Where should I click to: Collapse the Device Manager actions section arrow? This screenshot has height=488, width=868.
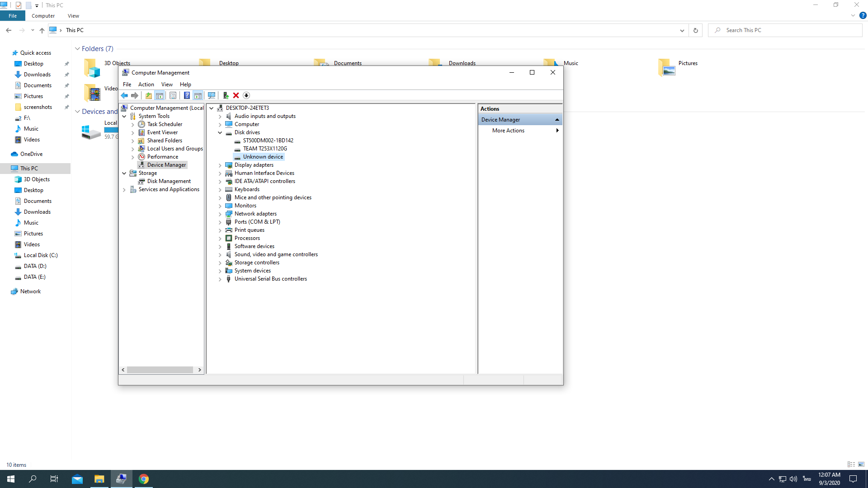click(x=557, y=120)
